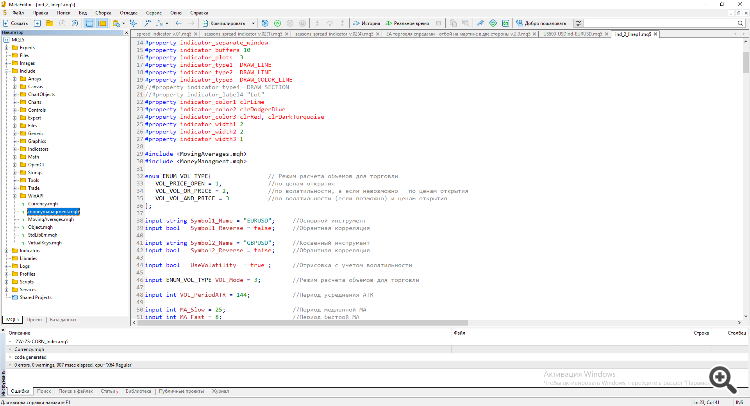Click the Ошибки (Errors) tab in Toolbox
This screenshot has width=750, height=406.
pyautogui.click(x=20, y=391)
